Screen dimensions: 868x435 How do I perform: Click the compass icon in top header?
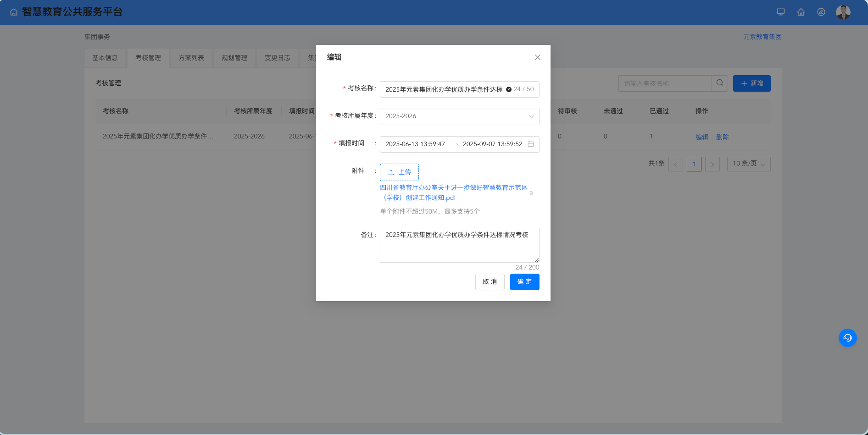(x=821, y=12)
